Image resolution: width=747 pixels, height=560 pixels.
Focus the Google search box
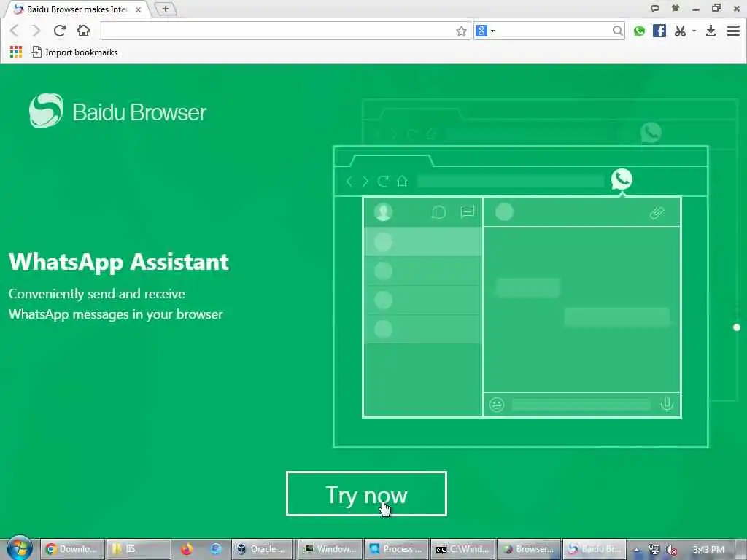554,31
